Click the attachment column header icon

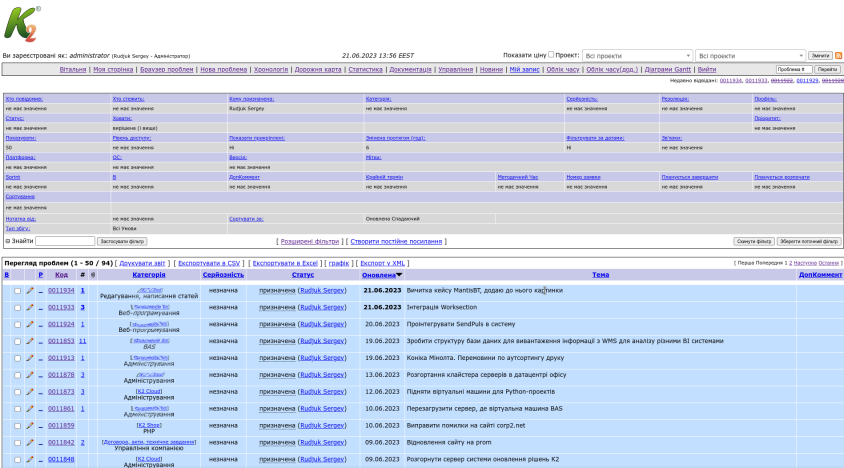93,275
